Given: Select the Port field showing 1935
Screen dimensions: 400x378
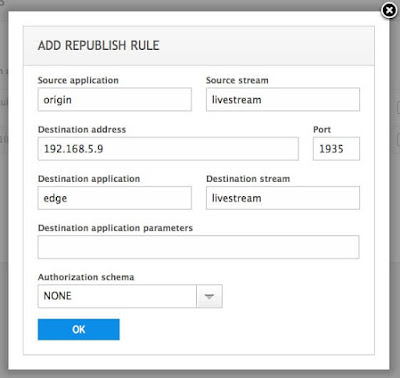Looking at the screenshot, I should (336, 149).
